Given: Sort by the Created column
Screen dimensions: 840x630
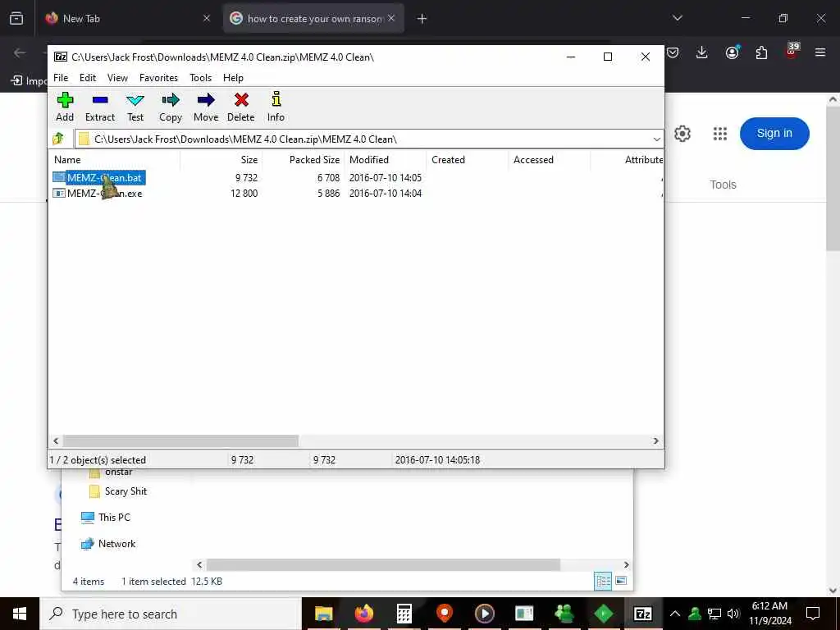Looking at the screenshot, I should (x=468, y=160).
